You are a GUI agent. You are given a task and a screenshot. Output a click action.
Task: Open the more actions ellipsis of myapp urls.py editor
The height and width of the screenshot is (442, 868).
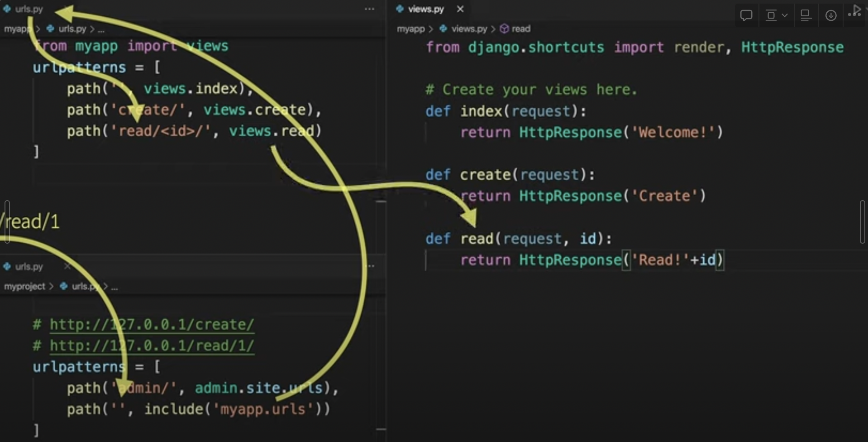point(369,9)
